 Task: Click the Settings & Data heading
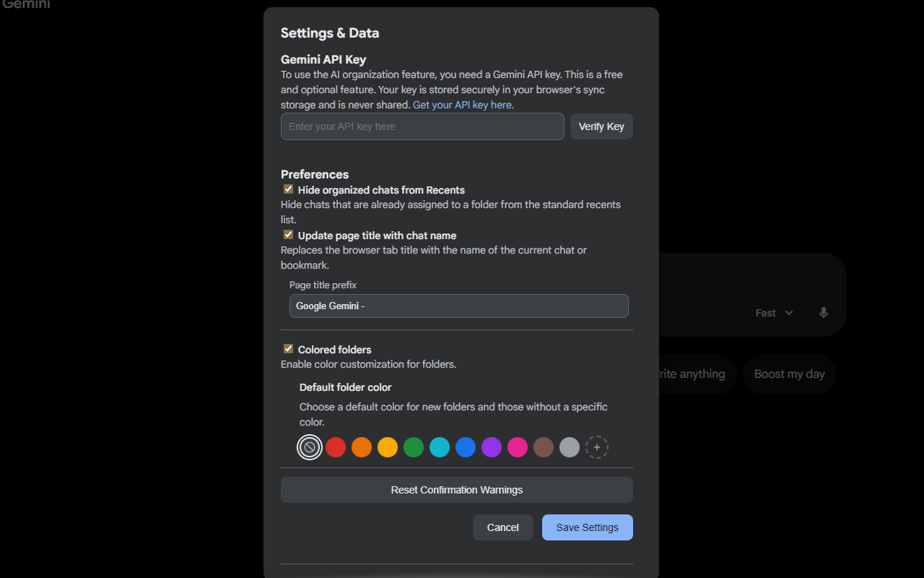pos(330,33)
